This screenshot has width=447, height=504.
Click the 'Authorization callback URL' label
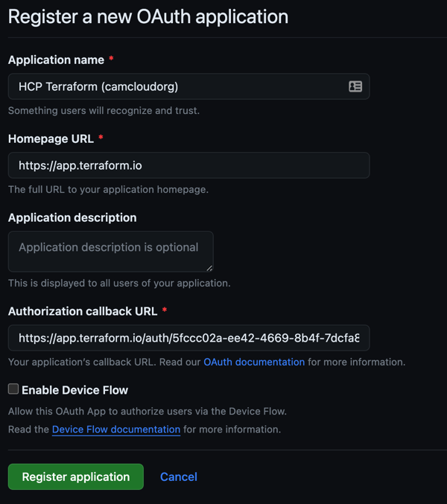(83, 311)
